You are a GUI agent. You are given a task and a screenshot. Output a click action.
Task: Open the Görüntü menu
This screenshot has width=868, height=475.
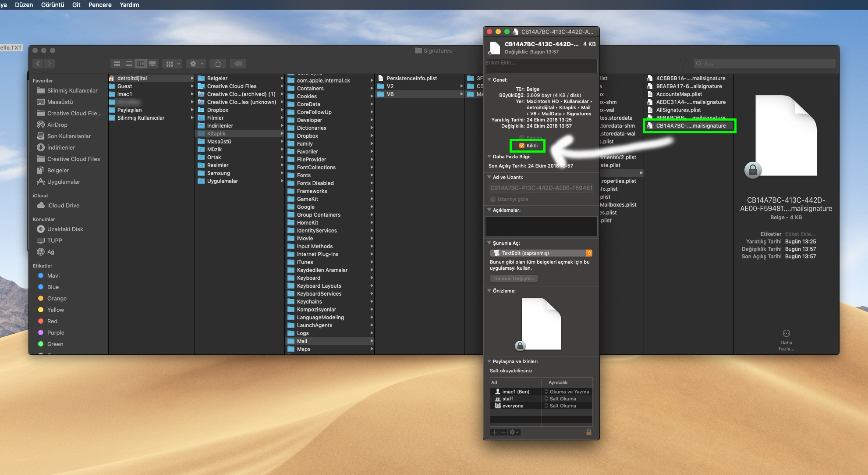point(52,5)
